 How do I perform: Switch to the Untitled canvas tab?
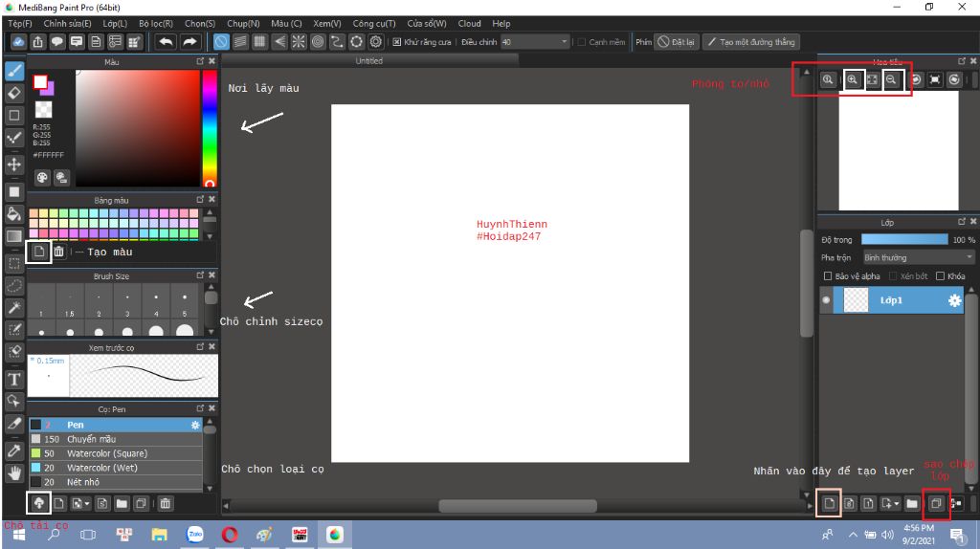[369, 60]
